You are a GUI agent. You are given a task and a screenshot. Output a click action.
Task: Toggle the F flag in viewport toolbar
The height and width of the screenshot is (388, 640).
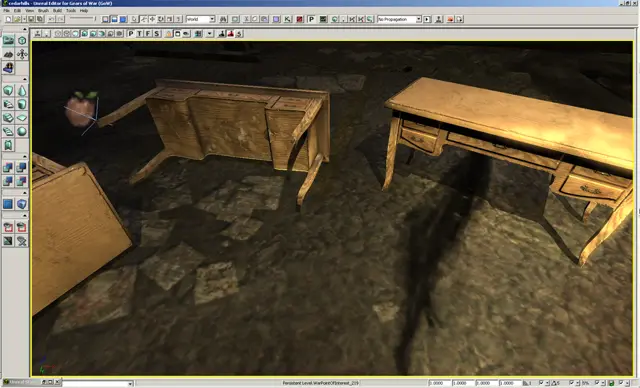148,34
